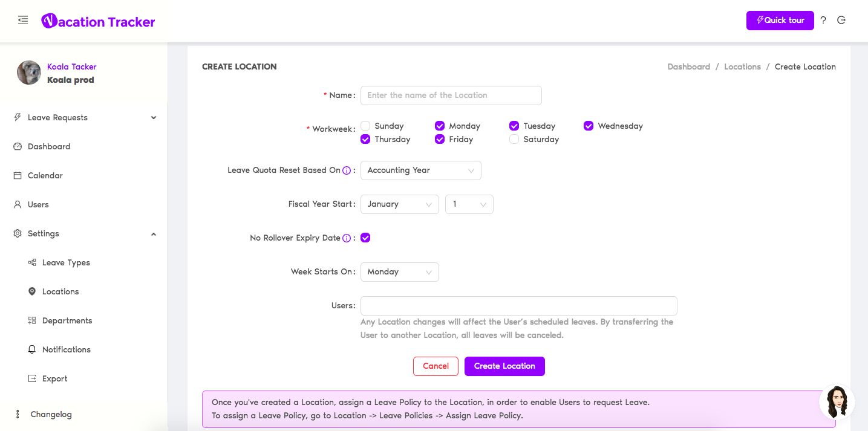Click the Locations pin icon
Image resolution: width=868 pixels, height=431 pixels.
click(x=32, y=291)
